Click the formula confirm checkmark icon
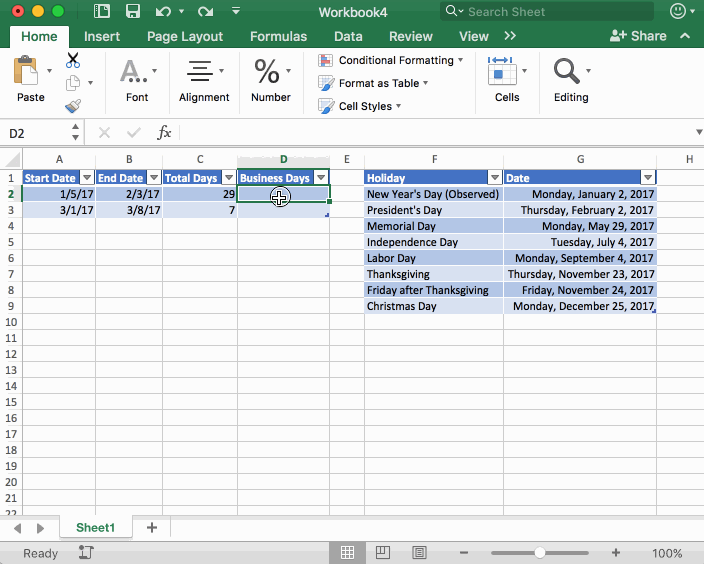This screenshot has height=564, width=704. (x=134, y=133)
